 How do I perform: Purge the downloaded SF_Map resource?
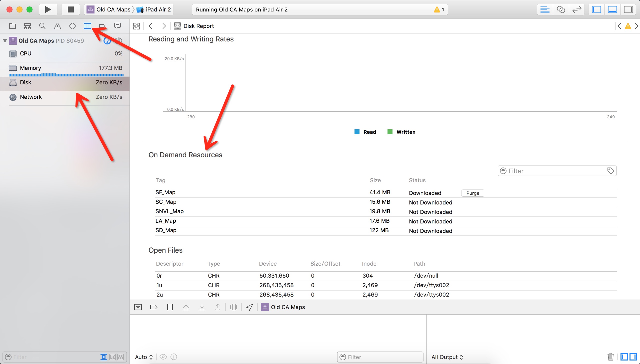(472, 193)
